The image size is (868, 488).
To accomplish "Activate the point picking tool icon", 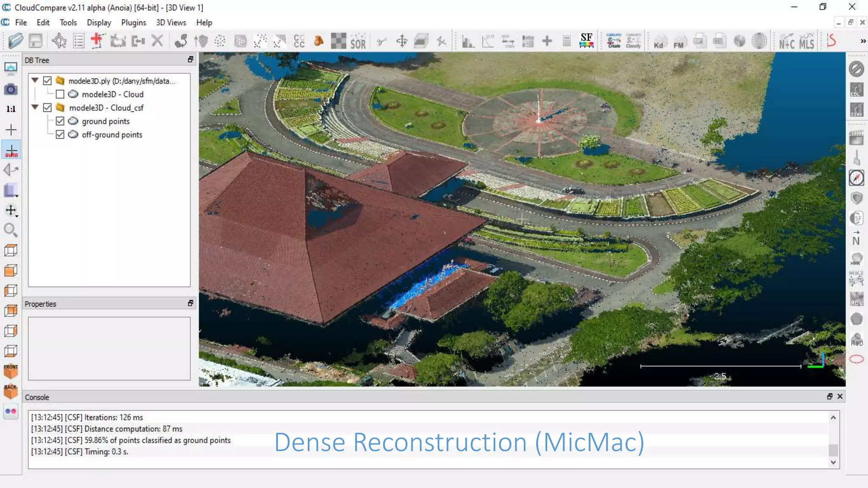I will [x=59, y=41].
